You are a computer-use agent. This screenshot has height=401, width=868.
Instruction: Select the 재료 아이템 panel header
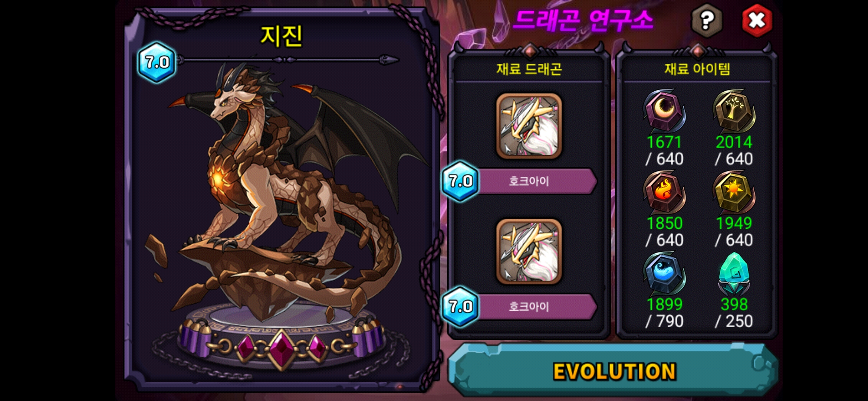click(697, 69)
